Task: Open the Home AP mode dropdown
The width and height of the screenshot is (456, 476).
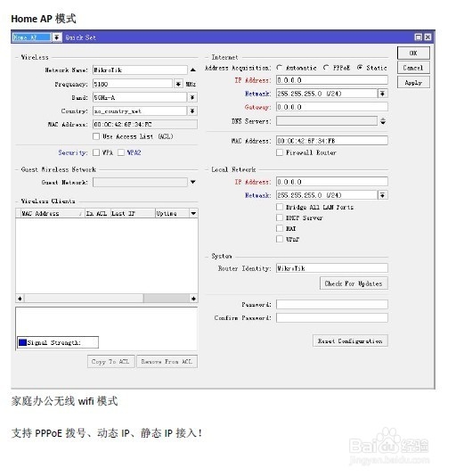Action: 56,37
